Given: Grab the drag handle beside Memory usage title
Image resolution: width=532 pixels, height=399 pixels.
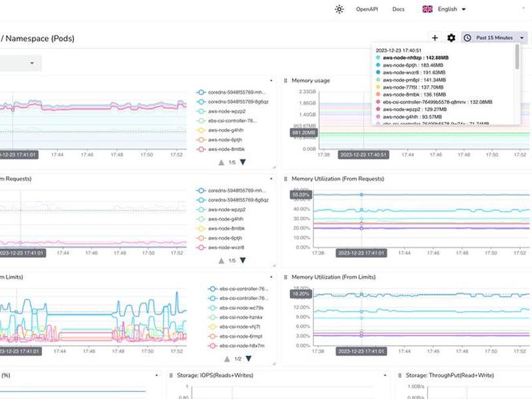Looking at the screenshot, I should click(x=285, y=80).
